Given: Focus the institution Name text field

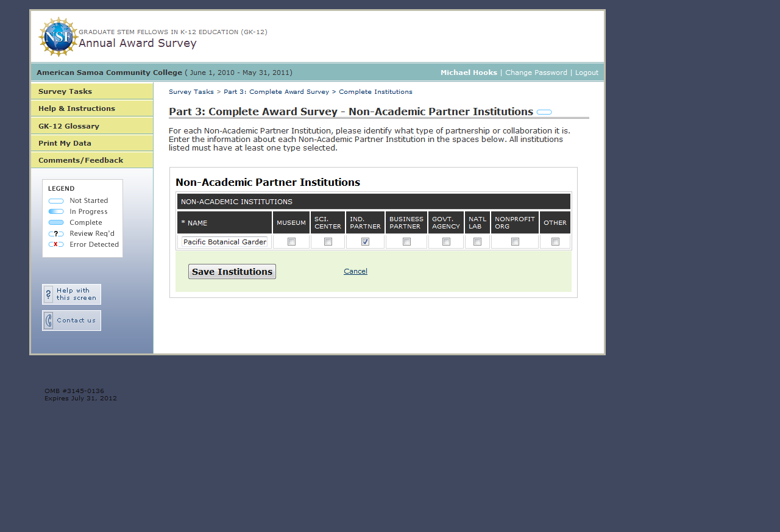Looking at the screenshot, I should (x=224, y=242).
